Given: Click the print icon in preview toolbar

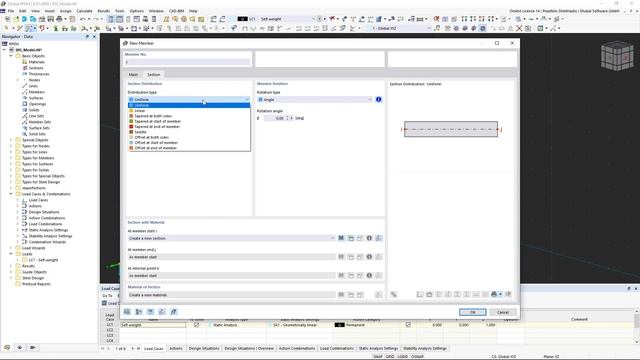Looking at the screenshot, I should click(494, 294).
